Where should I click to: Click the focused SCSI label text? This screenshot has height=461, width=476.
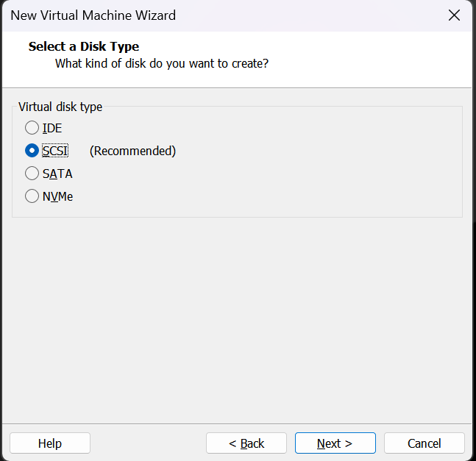[x=55, y=151]
